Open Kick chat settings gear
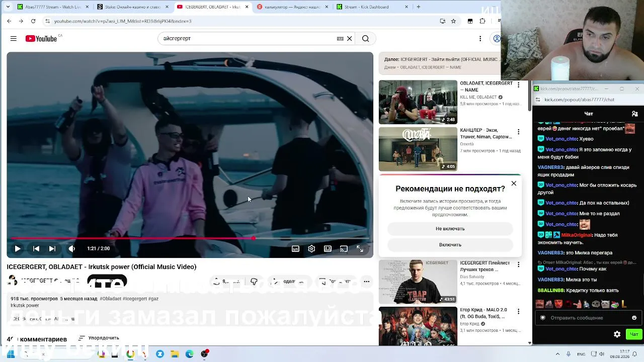The width and height of the screenshot is (644, 362). coord(617,334)
